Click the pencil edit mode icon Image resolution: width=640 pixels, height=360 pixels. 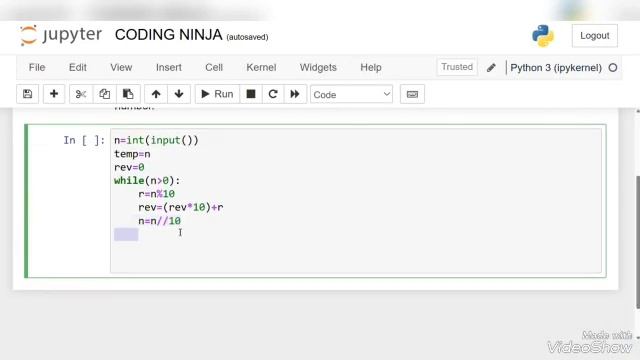491,68
